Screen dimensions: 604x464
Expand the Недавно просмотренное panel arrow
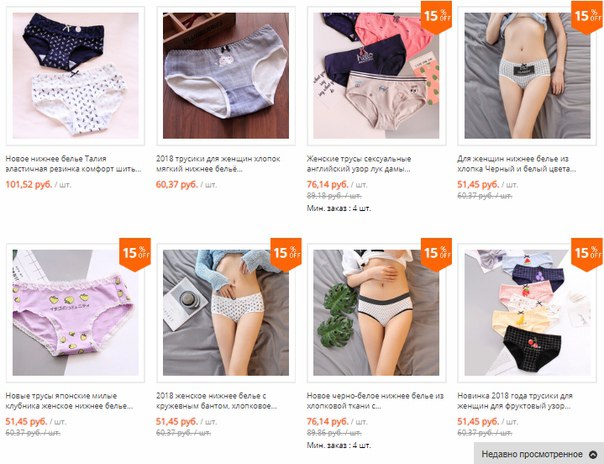pyautogui.click(x=593, y=454)
